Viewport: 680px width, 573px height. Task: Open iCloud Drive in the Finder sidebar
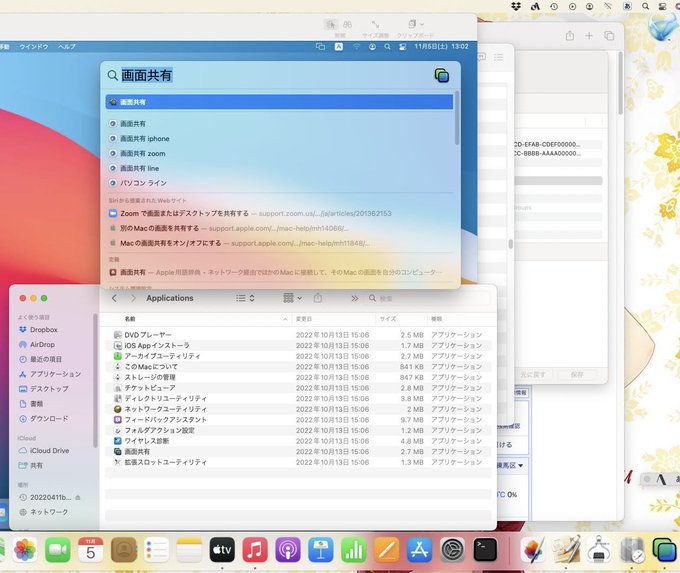coord(44,451)
